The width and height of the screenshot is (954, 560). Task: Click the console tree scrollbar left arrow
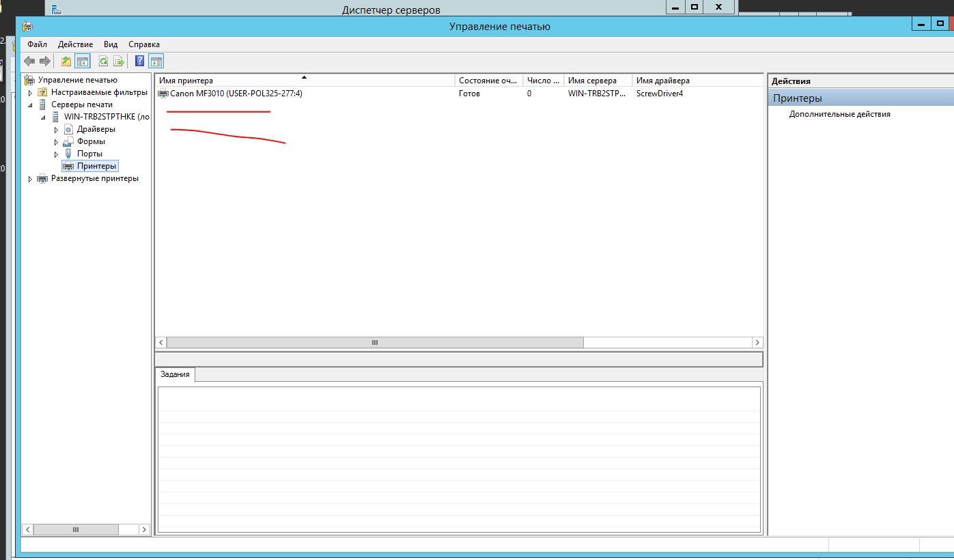click(x=28, y=529)
